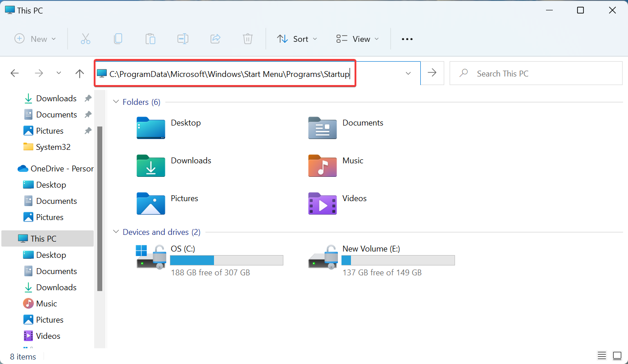Click the Paste icon
The height and width of the screenshot is (364, 628).
pyautogui.click(x=150, y=39)
